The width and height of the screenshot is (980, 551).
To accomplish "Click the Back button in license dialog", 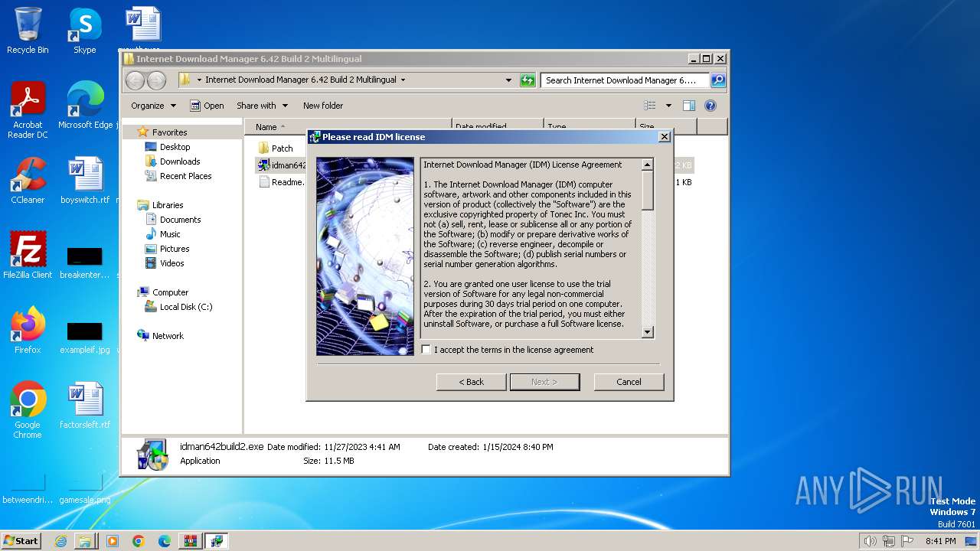I will pos(471,382).
